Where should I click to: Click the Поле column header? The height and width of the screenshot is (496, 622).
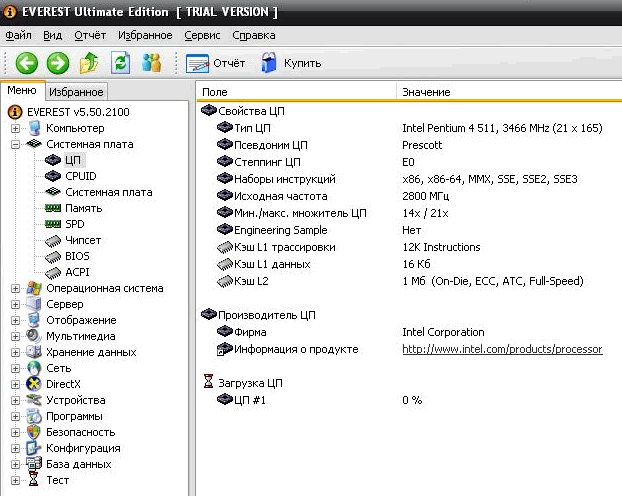coord(297,92)
